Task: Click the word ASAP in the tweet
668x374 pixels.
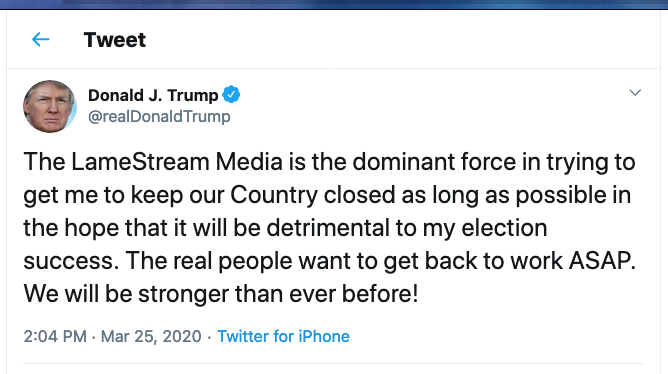Action: coord(602,260)
